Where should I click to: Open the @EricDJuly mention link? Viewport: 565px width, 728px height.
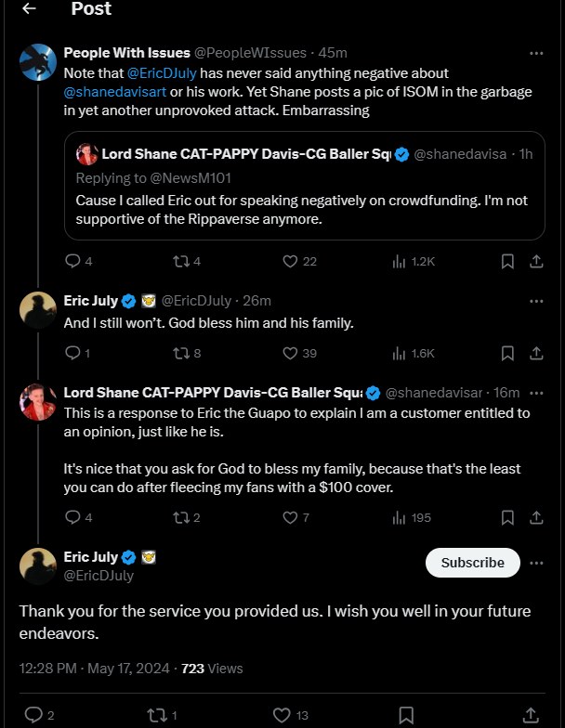point(162,73)
